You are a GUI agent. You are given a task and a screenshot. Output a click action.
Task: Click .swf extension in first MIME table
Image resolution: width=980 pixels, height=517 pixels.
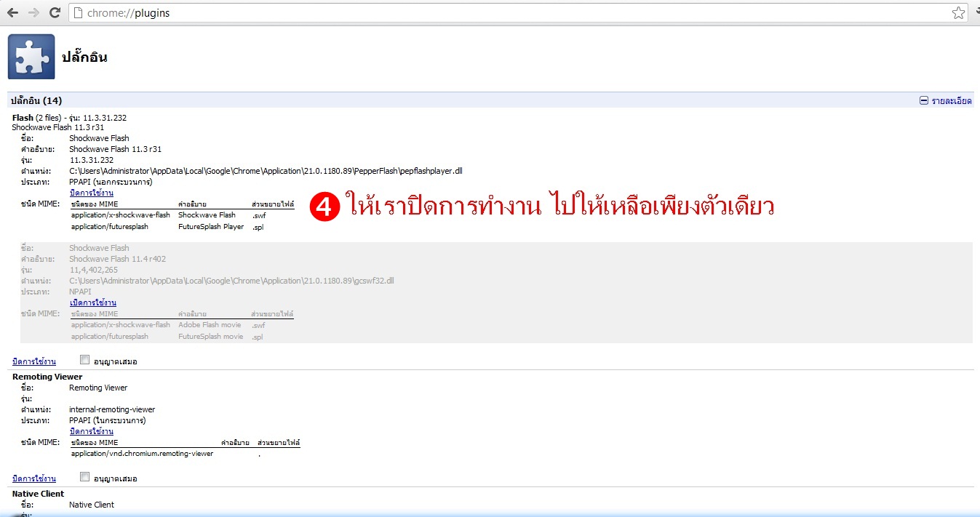click(x=258, y=215)
